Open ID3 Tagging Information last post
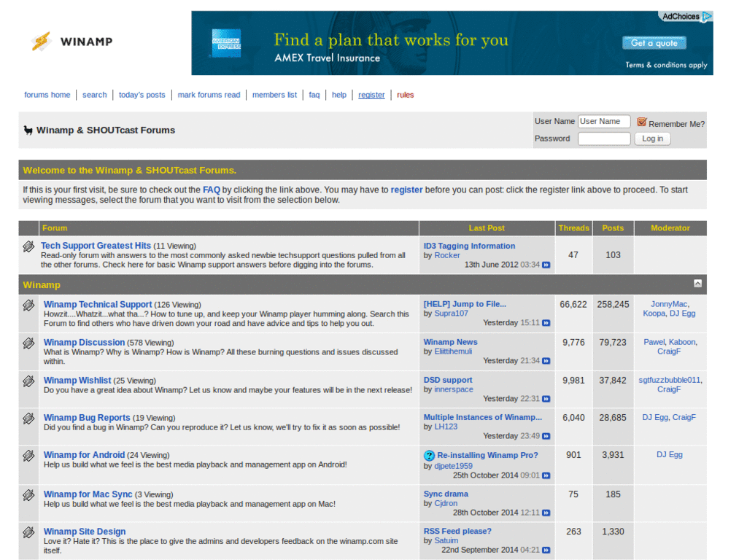The image size is (747, 560). tap(469, 246)
